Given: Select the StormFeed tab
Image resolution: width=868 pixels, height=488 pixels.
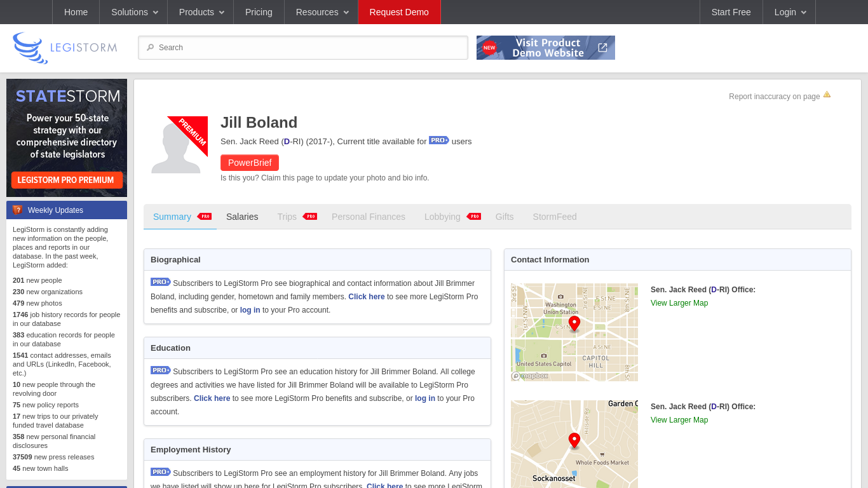Looking at the screenshot, I should pyautogui.click(x=555, y=217).
